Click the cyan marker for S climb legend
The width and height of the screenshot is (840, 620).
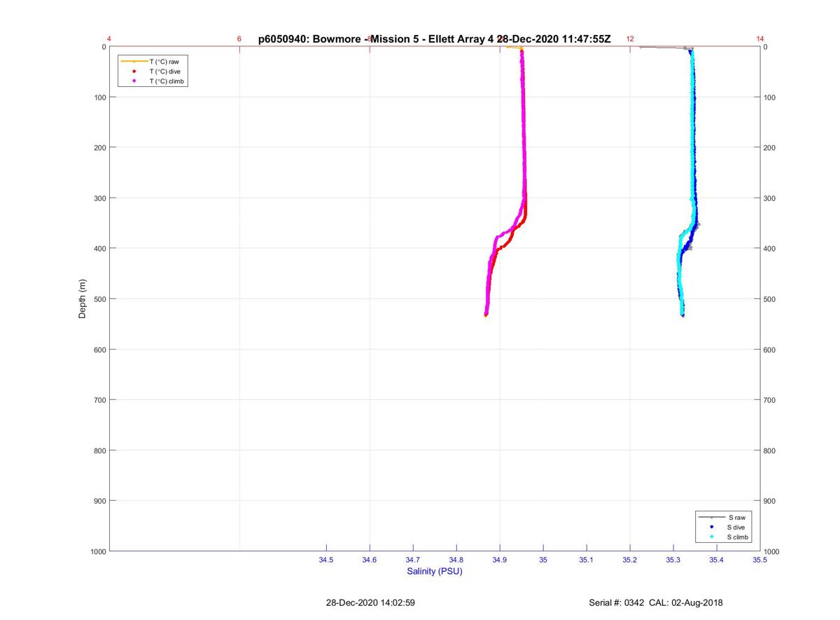pos(712,537)
